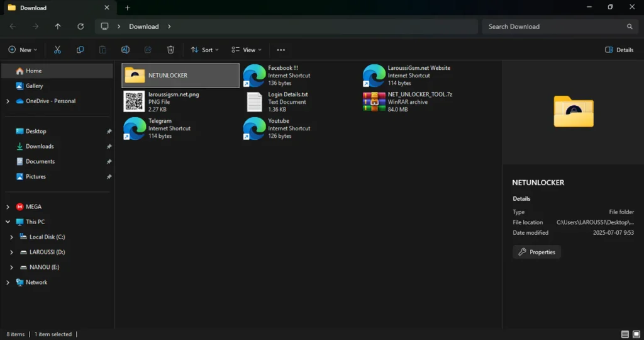The width and height of the screenshot is (644, 340).
Task: Click the Paste clipboard icon
Action: click(103, 50)
